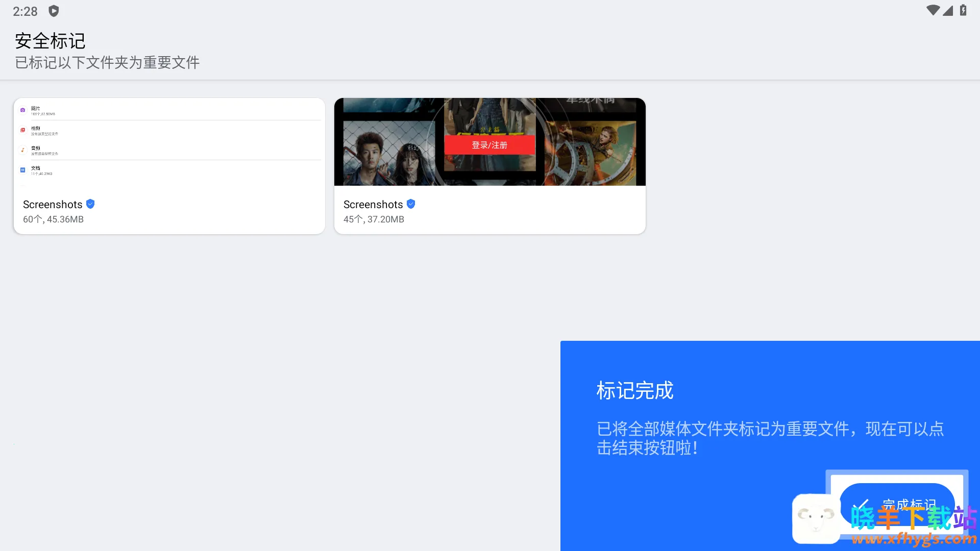Click the sheep logo icon
Image resolution: width=980 pixels, height=551 pixels.
(816, 518)
